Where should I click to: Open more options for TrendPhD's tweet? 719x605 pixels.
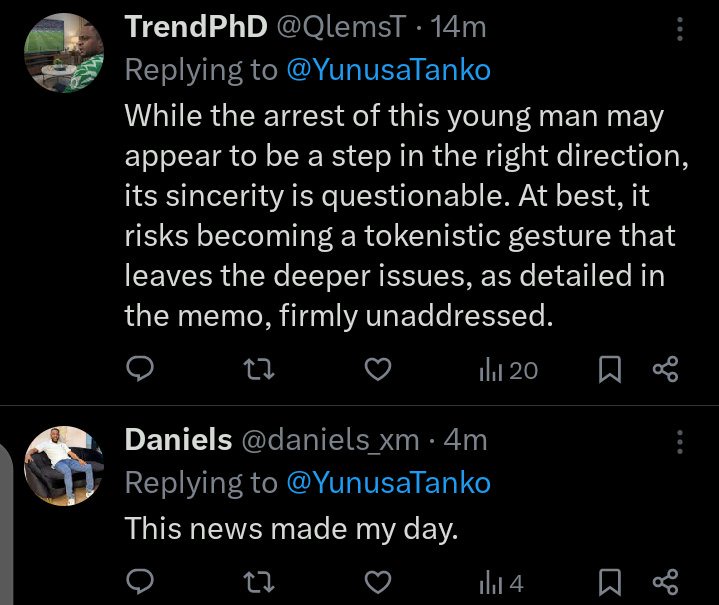pyautogui.click(x=681, y=29)
